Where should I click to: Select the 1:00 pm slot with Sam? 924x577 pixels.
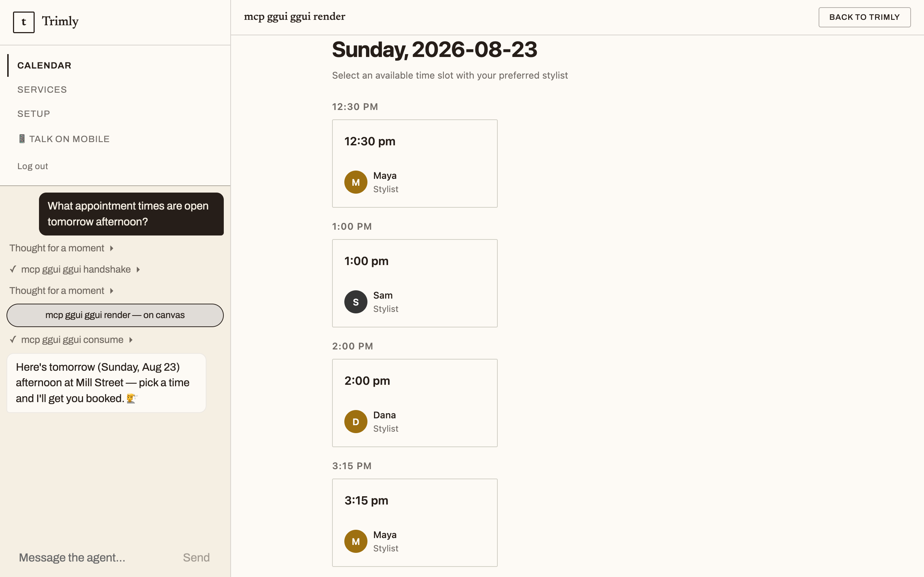(415, 283)
